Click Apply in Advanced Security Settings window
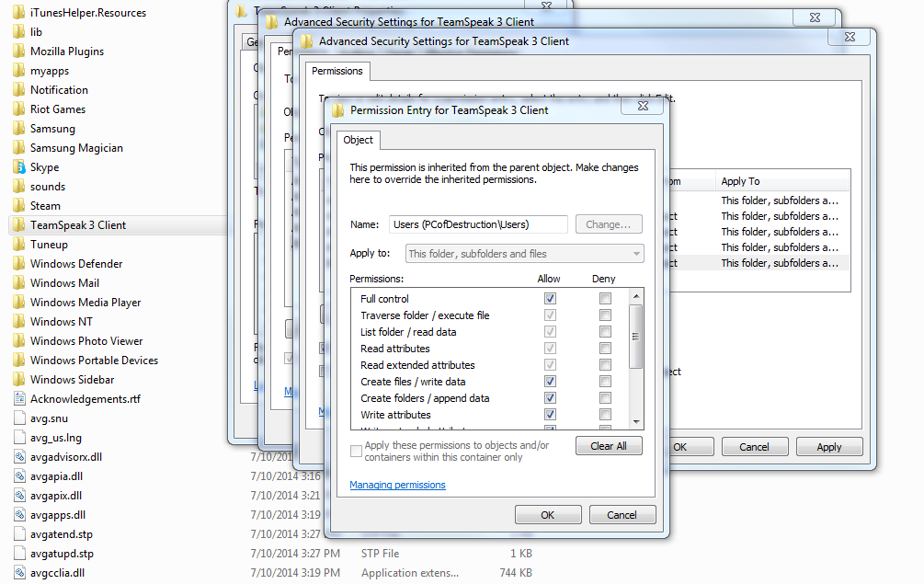The width and height of the screenshot is (924, 584). tap(829, 447)
